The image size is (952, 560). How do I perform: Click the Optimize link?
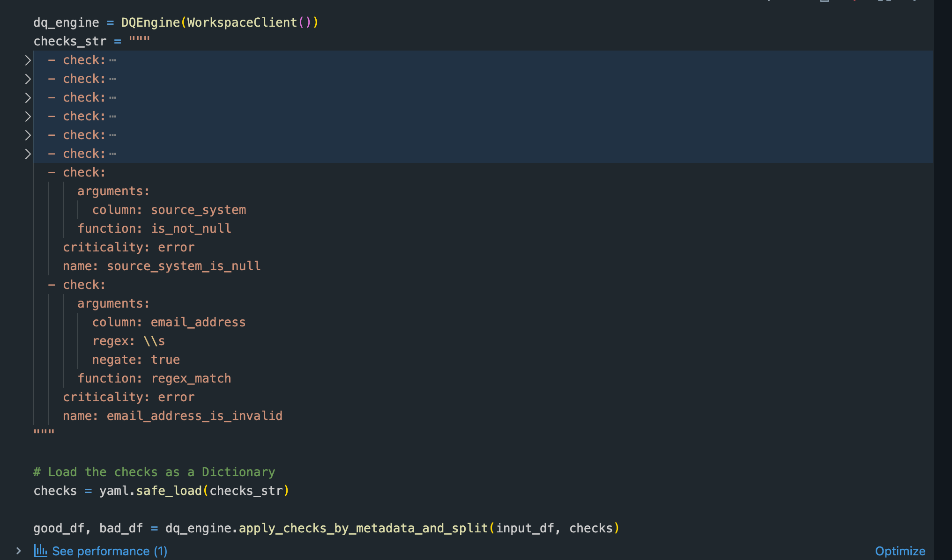tap(900, 551)
